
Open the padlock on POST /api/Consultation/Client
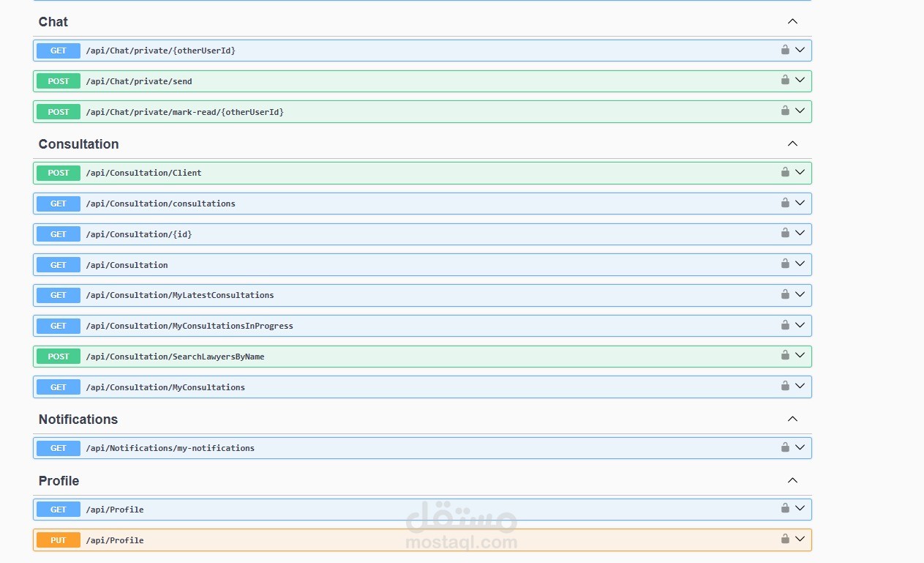pos(784,172)
